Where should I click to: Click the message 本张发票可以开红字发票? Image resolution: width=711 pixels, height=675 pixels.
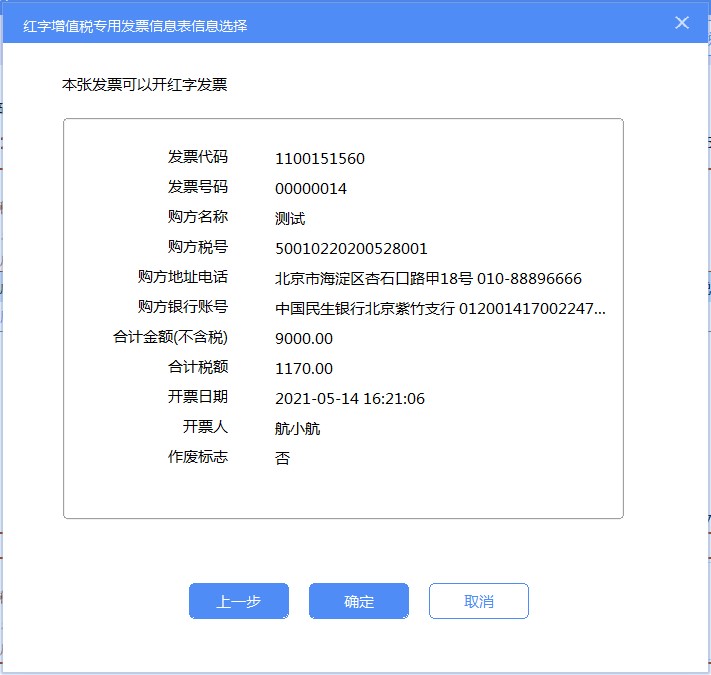pos(145,85)
